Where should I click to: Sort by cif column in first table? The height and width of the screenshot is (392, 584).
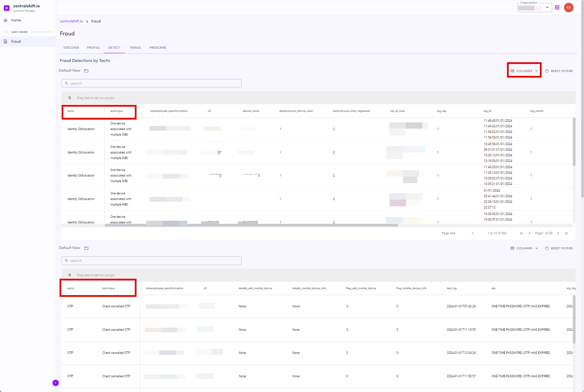coord(209,111)
